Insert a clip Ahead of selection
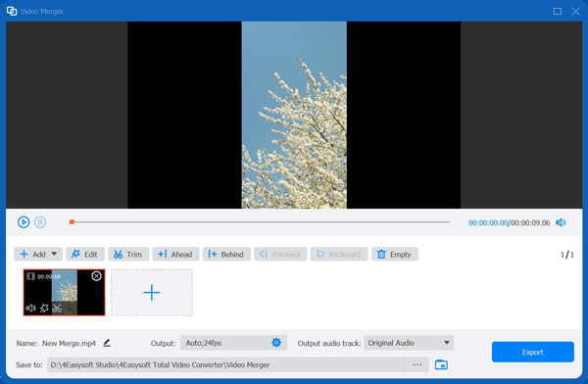 pos(175,255)
